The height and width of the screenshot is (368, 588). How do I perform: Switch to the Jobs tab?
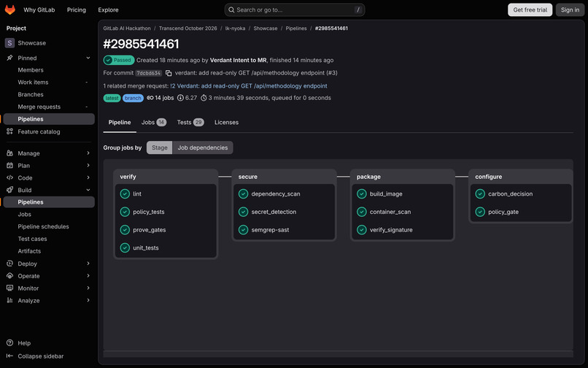(x=154, y=123)
